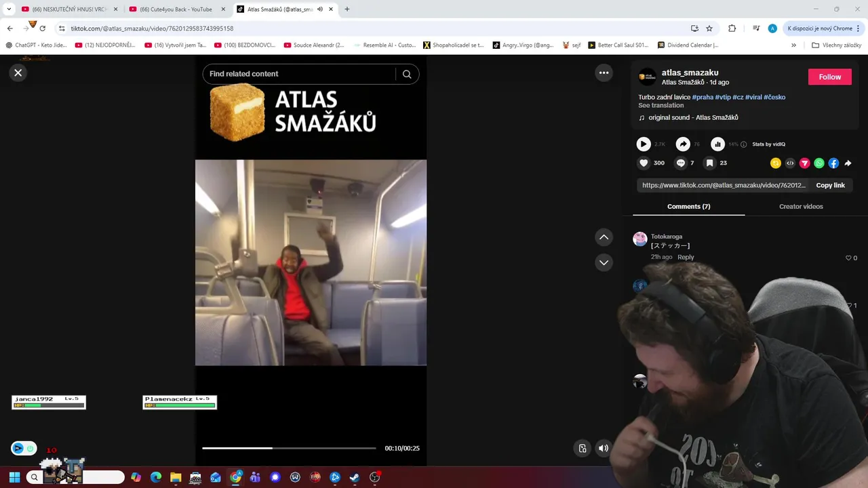Mute the Atlas Smažáků tab audio icon
Screen dimensions: 868x488
click(319, 9)
